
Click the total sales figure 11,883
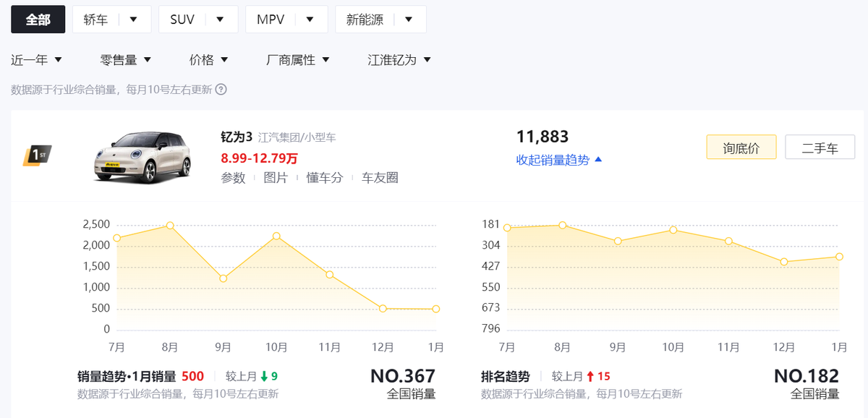[x=542, y=137]
